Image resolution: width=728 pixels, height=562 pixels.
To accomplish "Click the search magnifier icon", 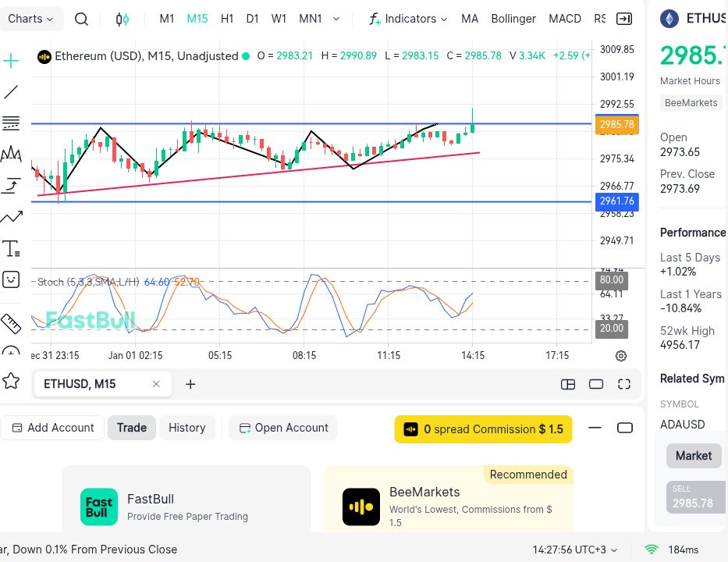I will click(81, 19).
